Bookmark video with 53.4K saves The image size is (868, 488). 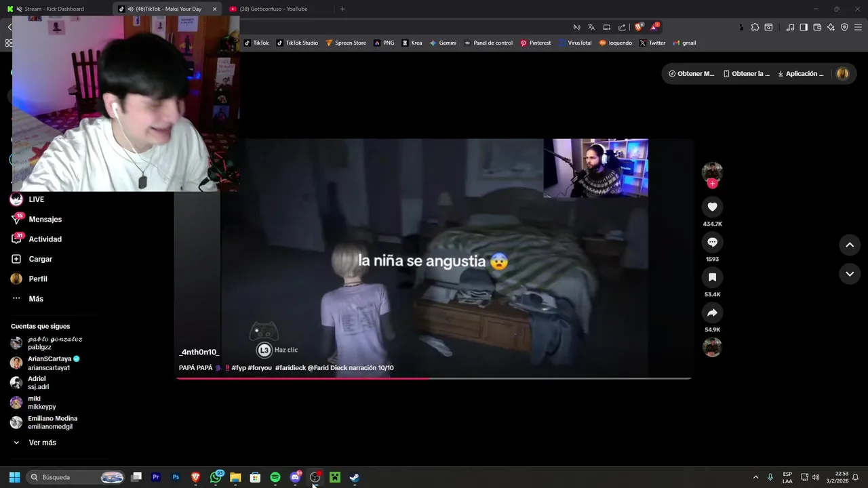click(x=712, y=277)
